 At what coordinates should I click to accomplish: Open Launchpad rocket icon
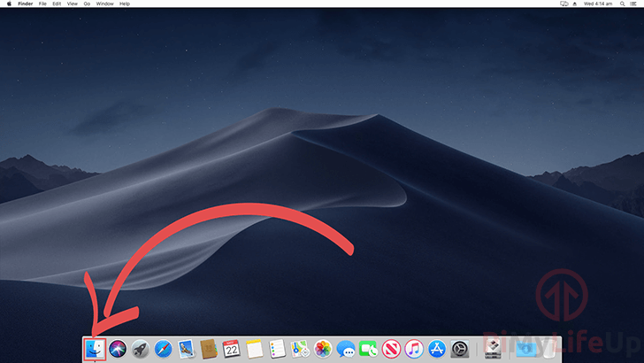pyautogui.click(x=141, y=350)
